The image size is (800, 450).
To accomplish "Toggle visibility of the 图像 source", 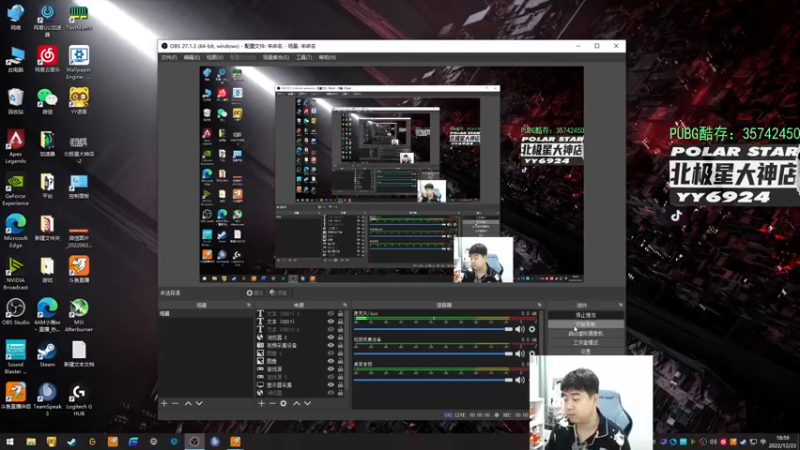I will tap(331, 361).
